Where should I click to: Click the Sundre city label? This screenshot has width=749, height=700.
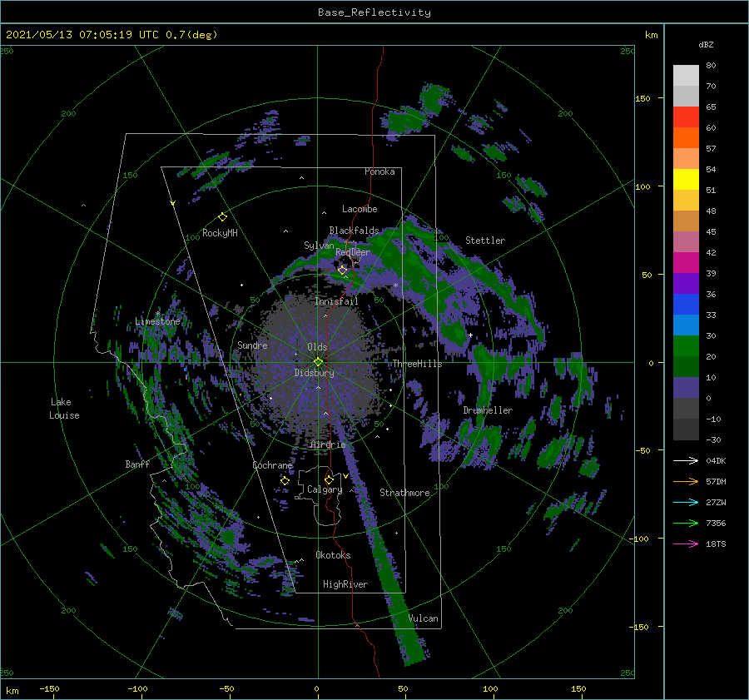coord(252,345)
